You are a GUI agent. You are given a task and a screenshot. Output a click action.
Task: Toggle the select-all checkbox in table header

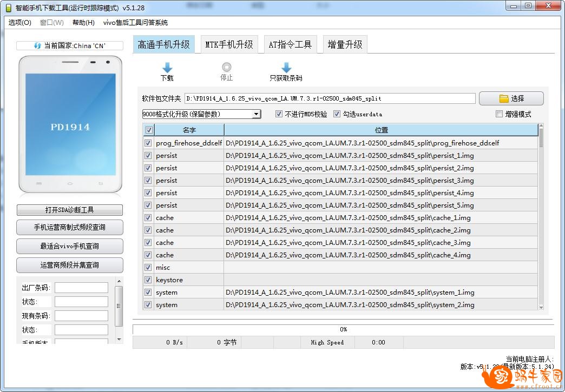[x=148, y=130]
